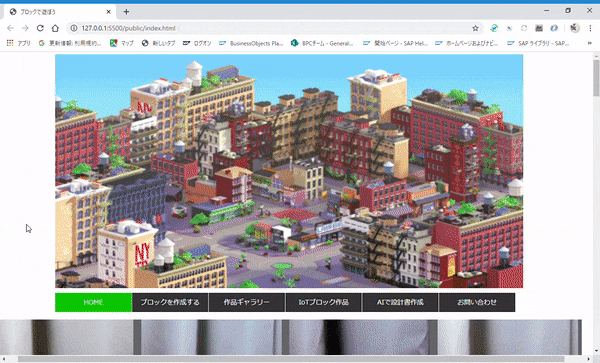Open the AIで設計書作成 menu item

[400, 302]
